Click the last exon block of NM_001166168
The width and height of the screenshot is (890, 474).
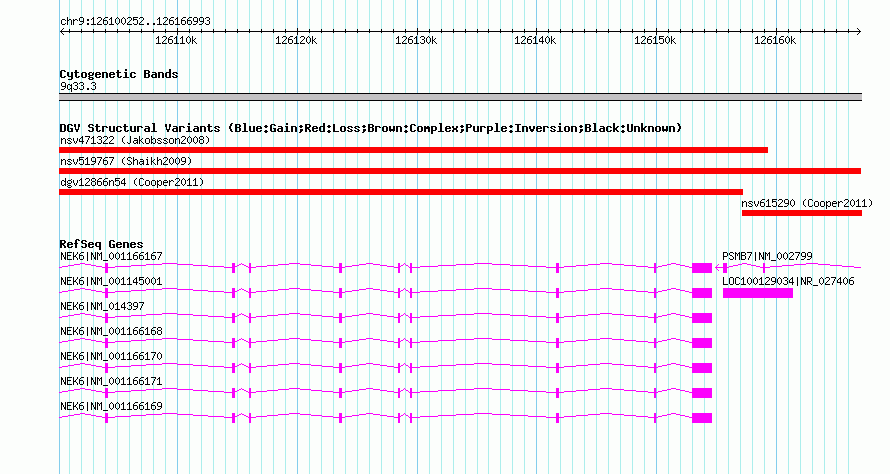702,343
